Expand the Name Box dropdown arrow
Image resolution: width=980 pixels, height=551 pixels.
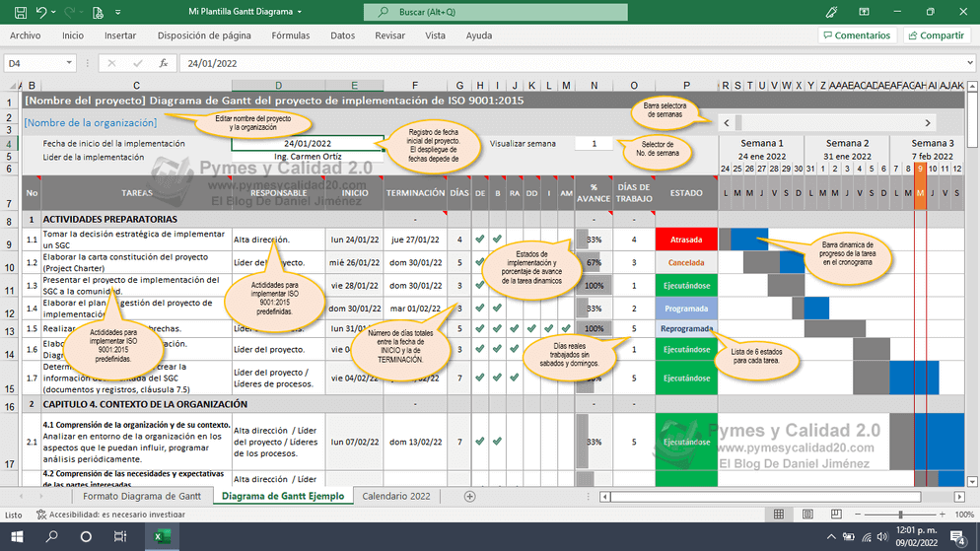[x=69, y=63]
